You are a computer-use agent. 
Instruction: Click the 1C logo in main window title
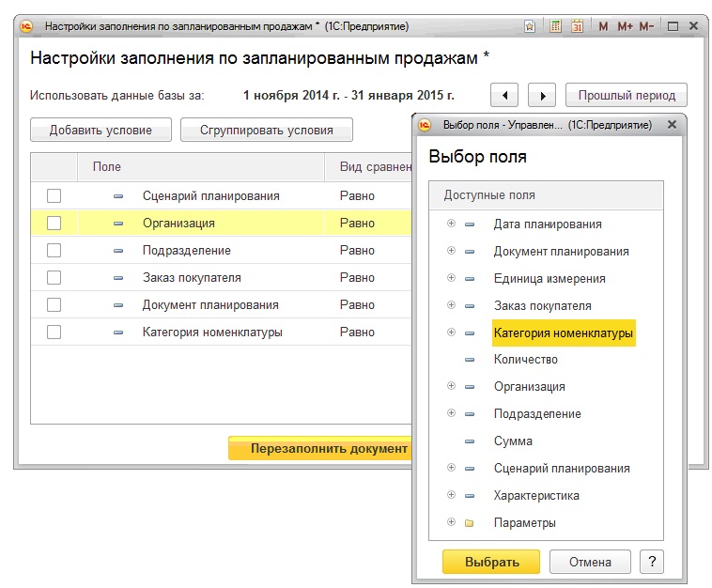click(26, 26)
